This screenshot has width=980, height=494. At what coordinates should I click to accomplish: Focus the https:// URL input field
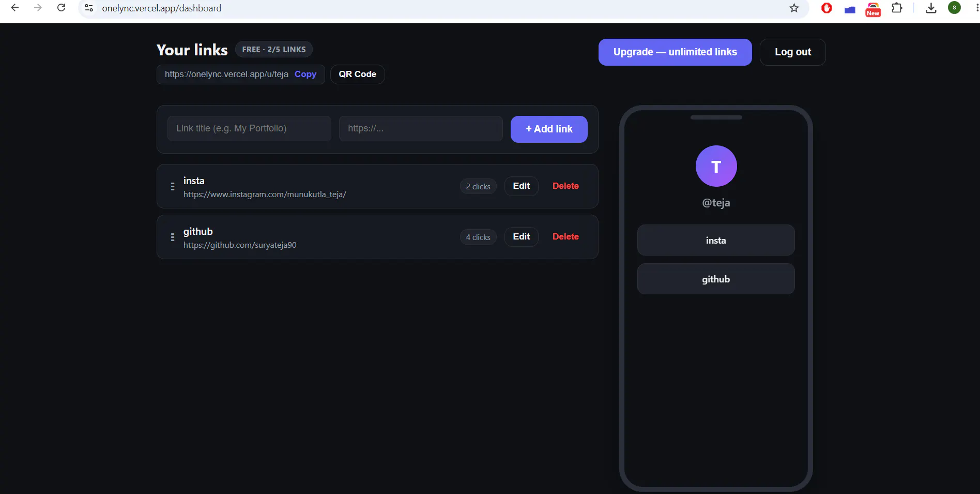(421, 128)
